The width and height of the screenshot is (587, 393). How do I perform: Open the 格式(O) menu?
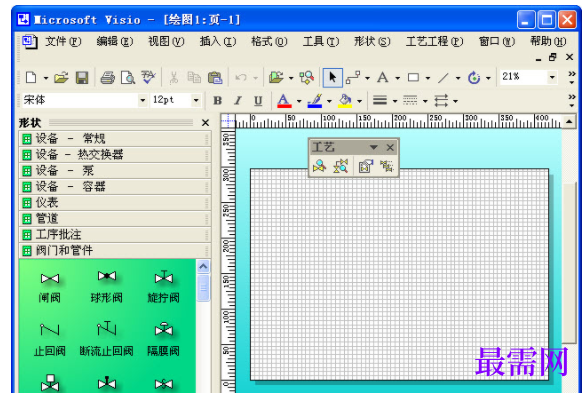click(x=269, y=41)
